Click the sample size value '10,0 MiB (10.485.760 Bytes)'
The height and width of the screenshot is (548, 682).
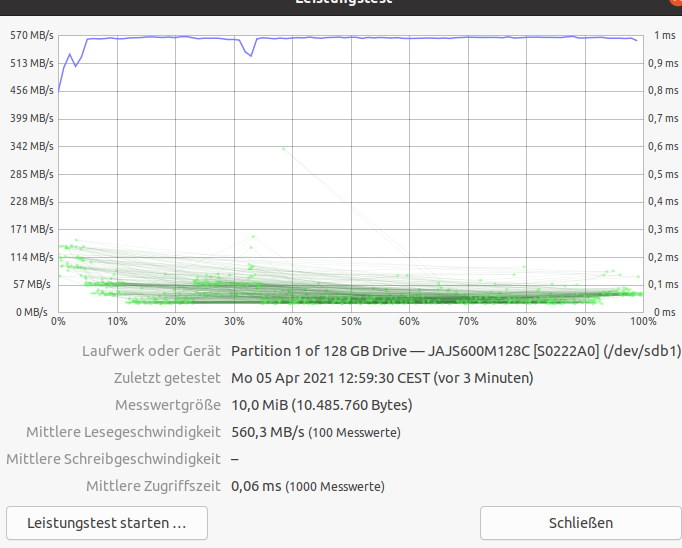(321, 405)
